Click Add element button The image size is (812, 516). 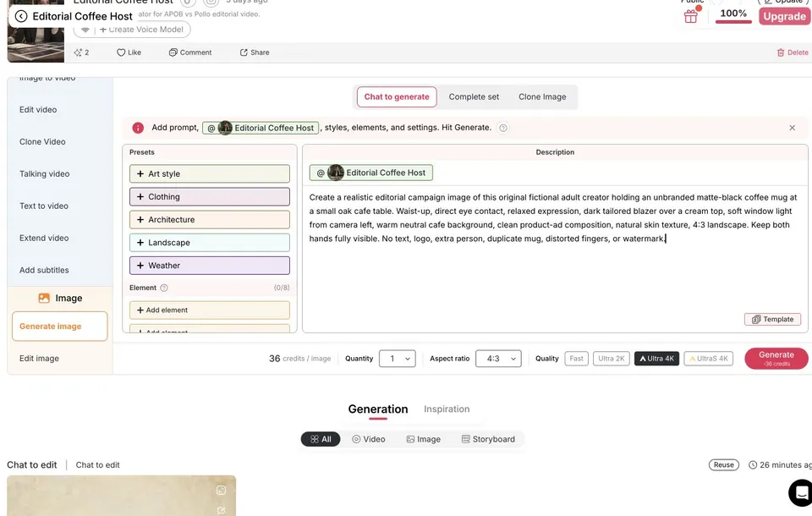(209, 310)
